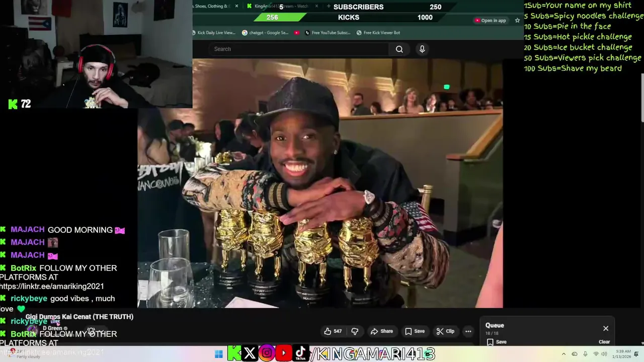Open the Windows Start menu
Screen dimensions: 644x362
tap(218, 354)
